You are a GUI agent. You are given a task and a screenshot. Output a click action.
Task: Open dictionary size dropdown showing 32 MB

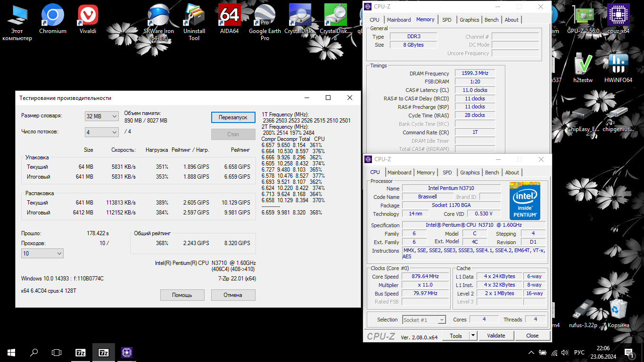pyautogui.click(x=102, y=116)
